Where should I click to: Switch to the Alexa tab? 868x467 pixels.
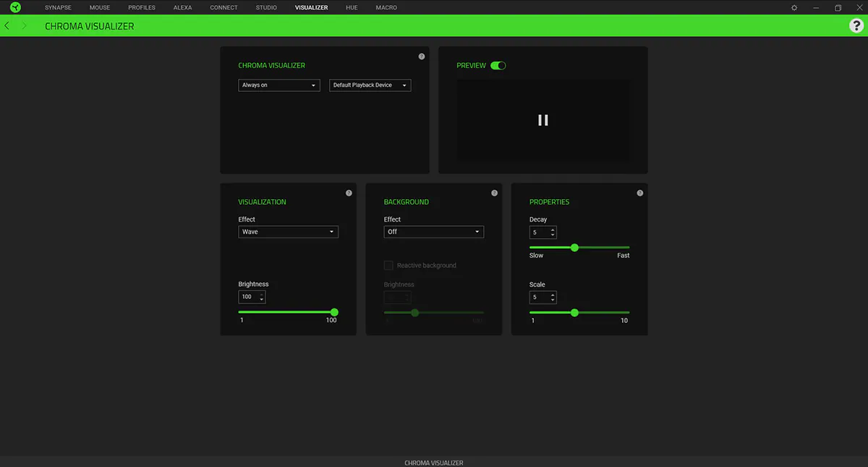(x=183, y=7)
